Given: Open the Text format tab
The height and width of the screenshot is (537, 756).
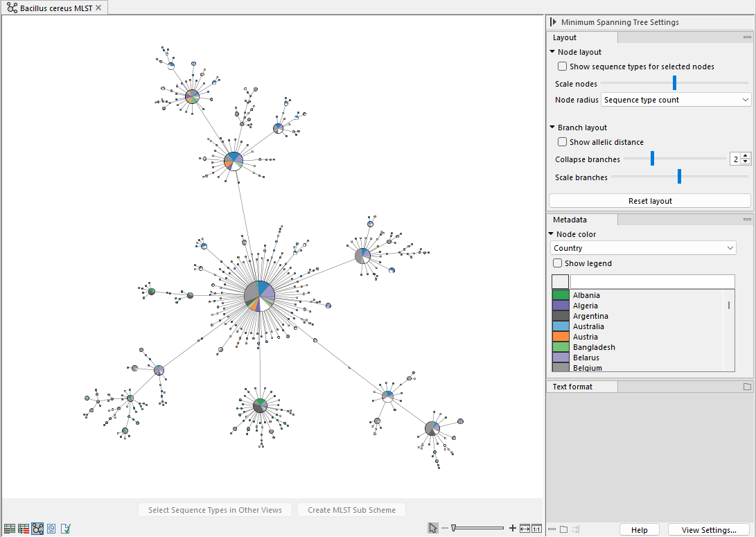Looking at the screenshot, I should [x=572, y=387].
